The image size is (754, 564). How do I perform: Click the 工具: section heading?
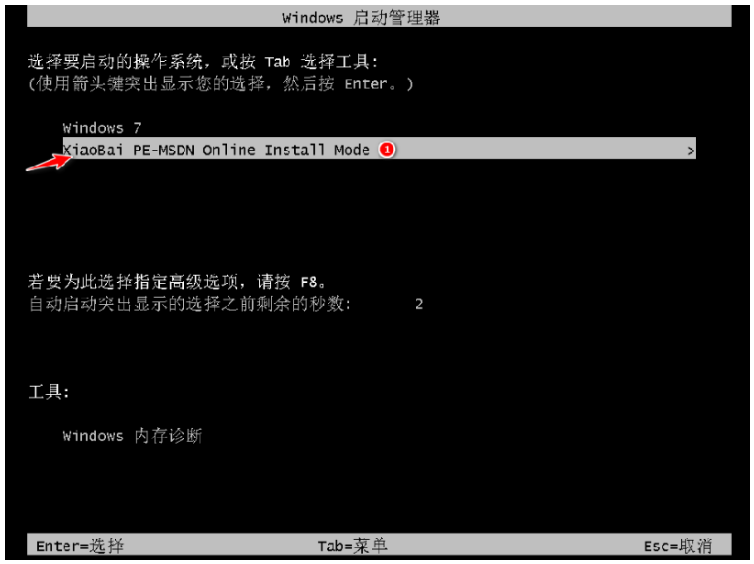pyautogui.click(x=49, y=392)
